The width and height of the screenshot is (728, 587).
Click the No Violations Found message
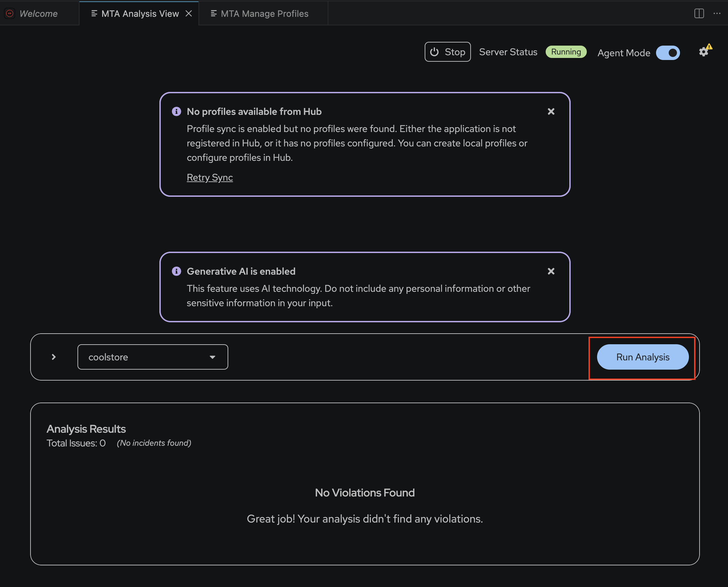365,493
